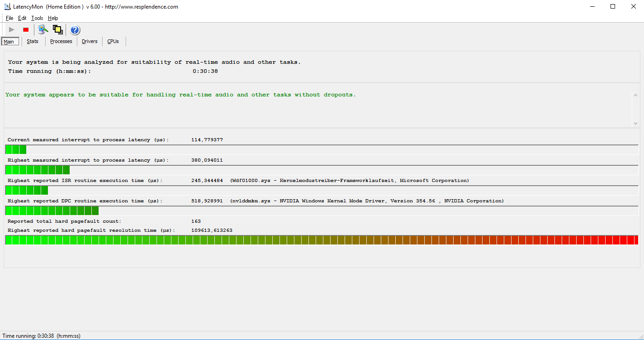The width and height of the screenshot is (644, 340).
Task: Click the LatencyMon app icon in title bar
Action: [x=7, y=7]
